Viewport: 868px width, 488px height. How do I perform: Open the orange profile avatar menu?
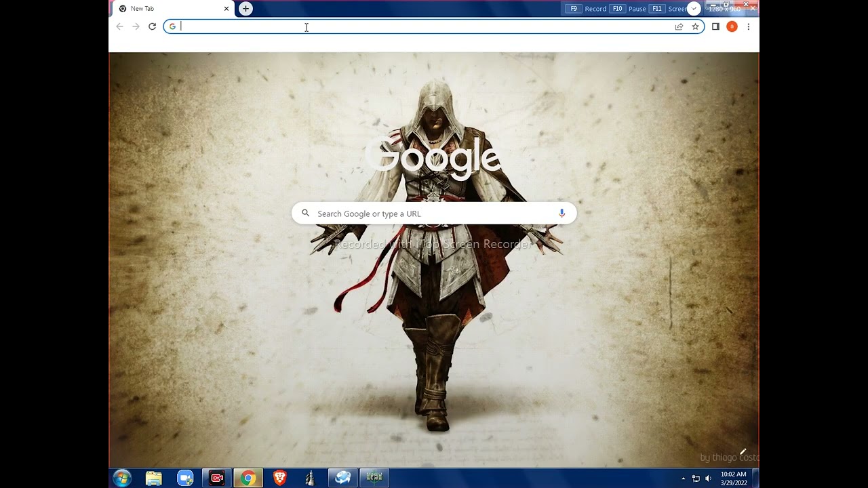(732, 26)
